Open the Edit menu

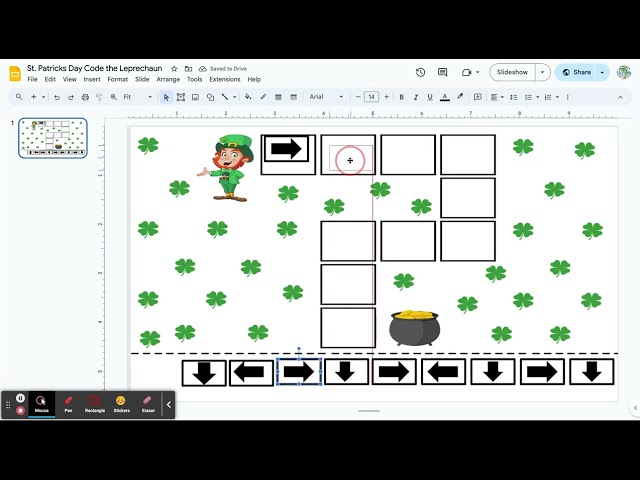point(50,79)
